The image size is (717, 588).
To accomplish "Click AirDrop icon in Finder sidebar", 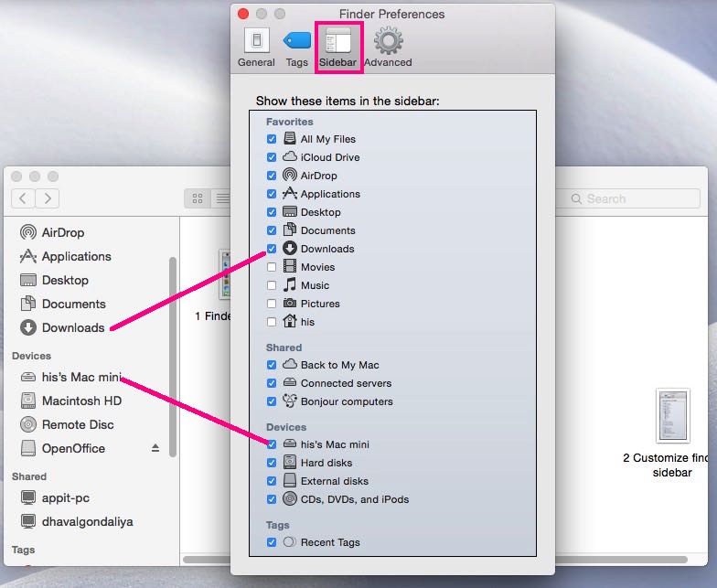I will click(x=28, y=232).
